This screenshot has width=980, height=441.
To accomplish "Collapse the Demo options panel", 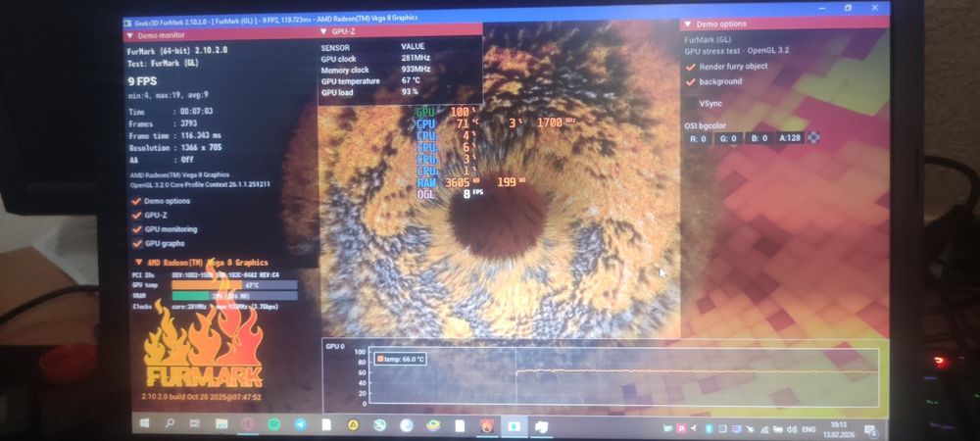I will (x=688, y=24).
